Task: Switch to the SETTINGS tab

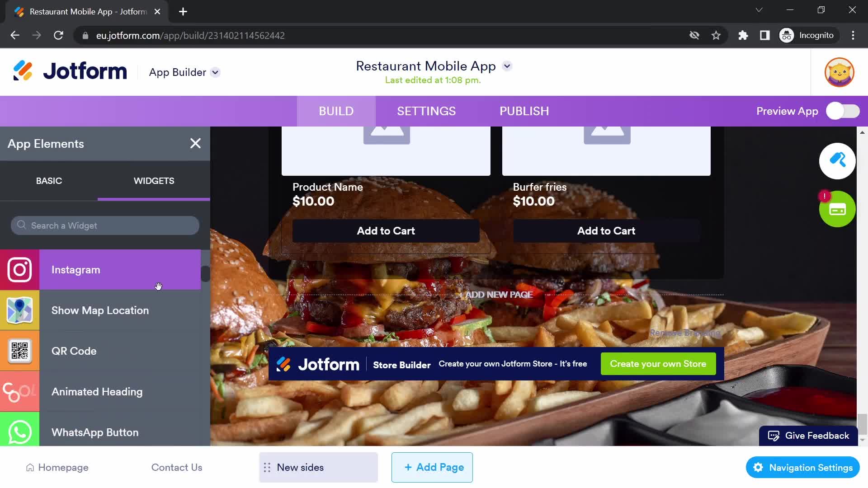Action: point(427,112)
